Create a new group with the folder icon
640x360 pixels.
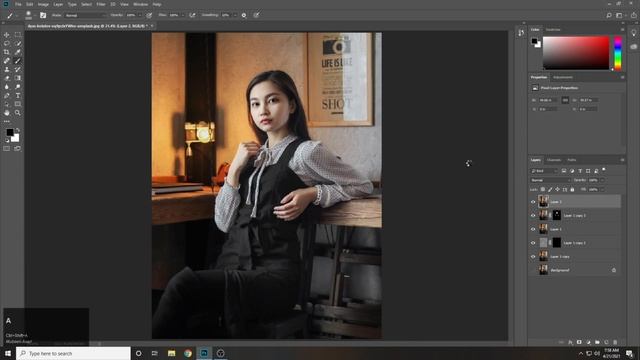click(597, 342)
